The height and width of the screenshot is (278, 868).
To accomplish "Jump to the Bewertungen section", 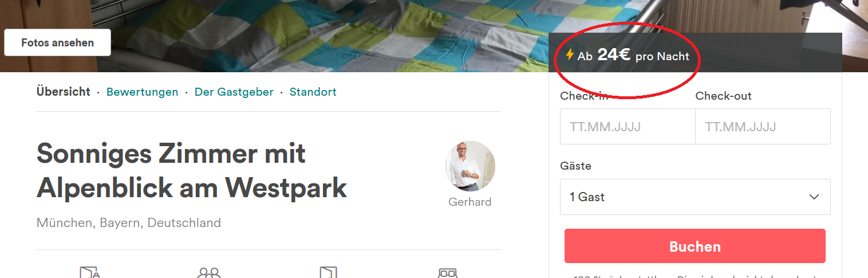I will point(142,92).
